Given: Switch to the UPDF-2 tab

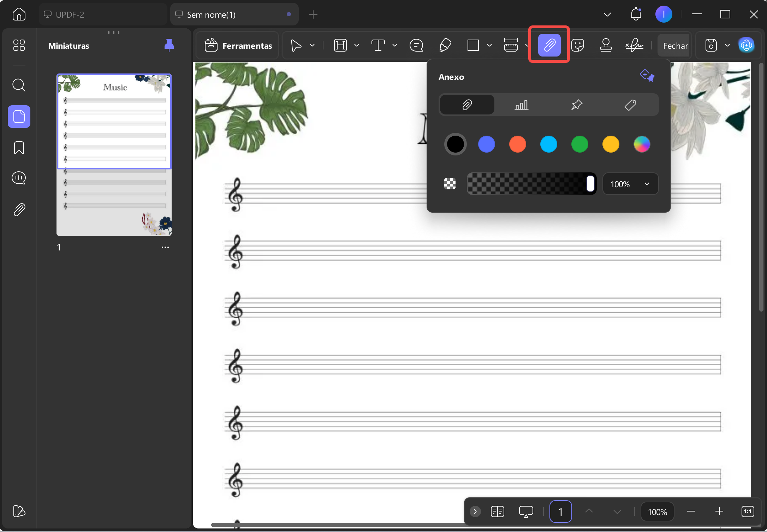Looking at the screenshot, I should pyautogui.click(x=103, y=14).
